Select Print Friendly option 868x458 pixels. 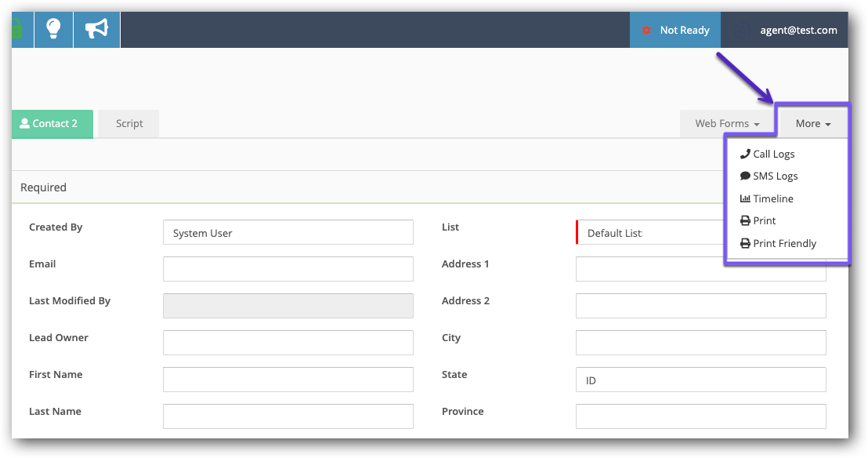tap(784, 244)
